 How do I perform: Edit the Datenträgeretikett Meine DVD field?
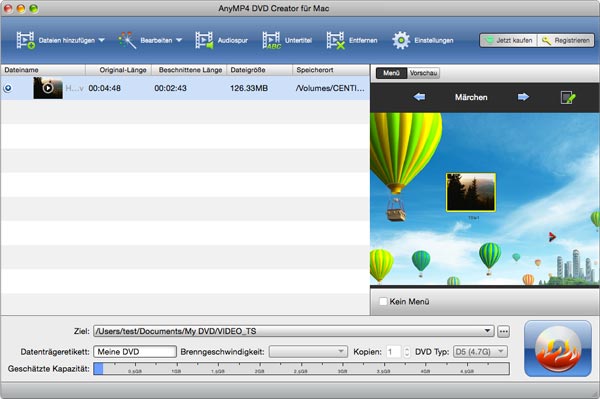(135, 352)
